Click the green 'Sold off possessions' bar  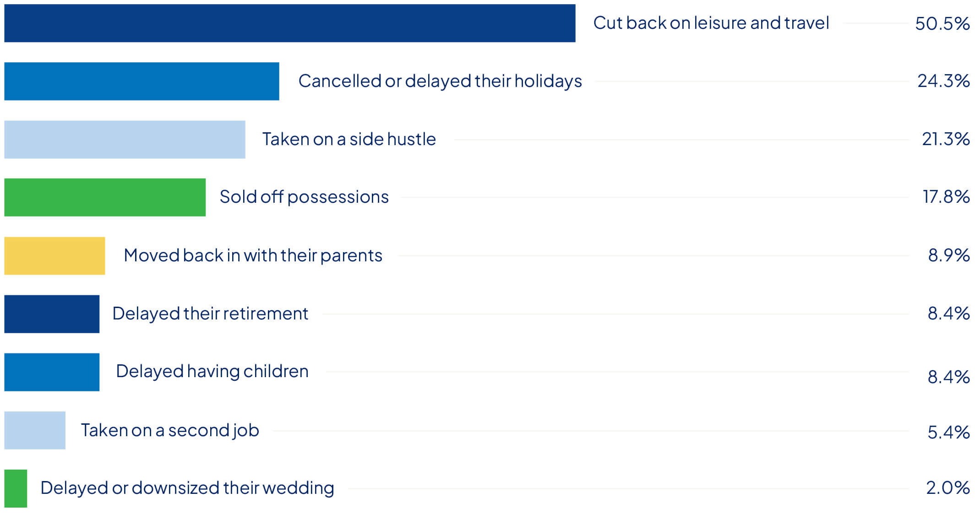pos(105,197)
